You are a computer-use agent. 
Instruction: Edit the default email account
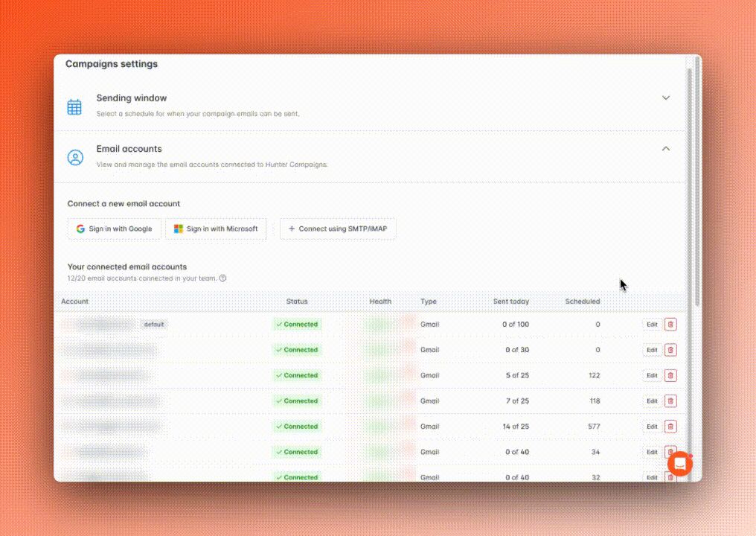click(652, 325)
